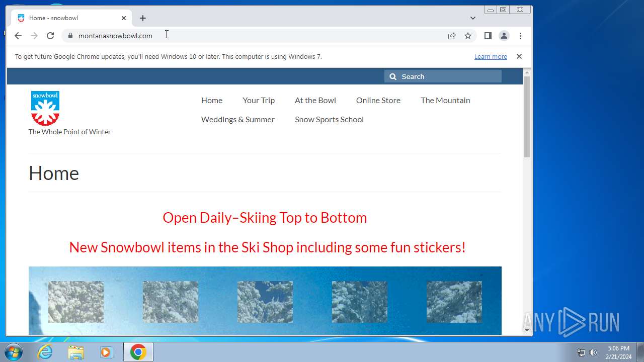Screen dimensions: 644x362
Task: Open the Weddings & Summer menu item
Action: pos(238,119)
